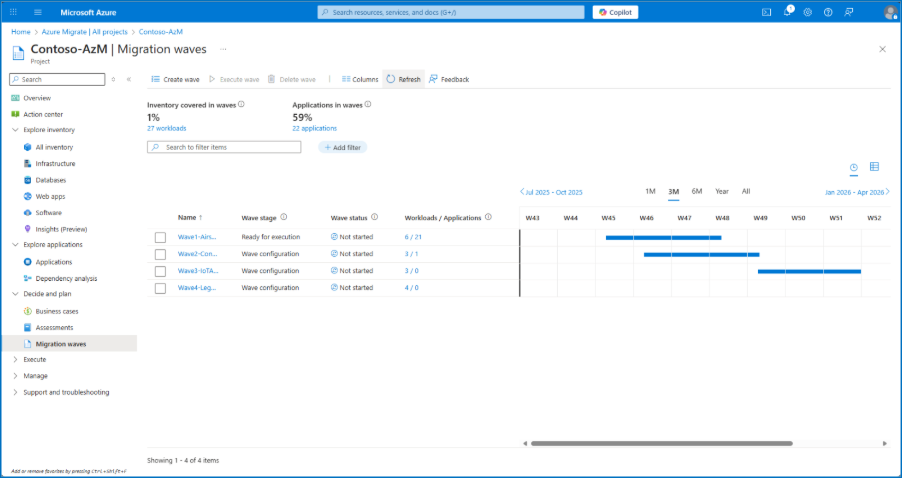Open Insights (Preview)
This screenshot has width=903, height=478.
[x=61, y=229]
